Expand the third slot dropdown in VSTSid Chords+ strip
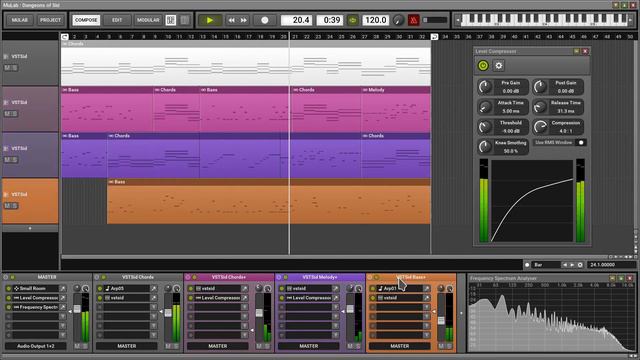The height and width of the screenshot is (360, 640). 245,307
